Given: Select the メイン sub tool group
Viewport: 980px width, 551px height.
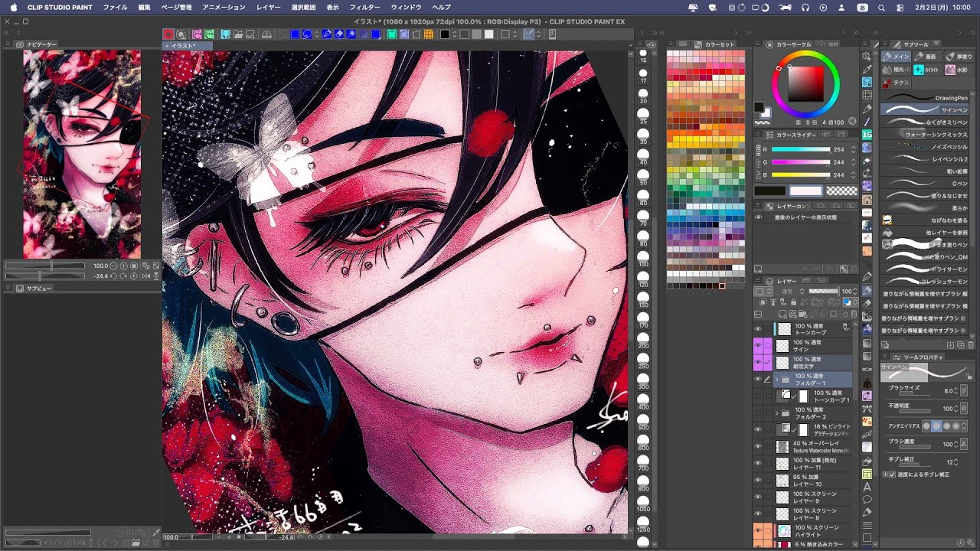Looking at the screenshot, I should [897, 57].
